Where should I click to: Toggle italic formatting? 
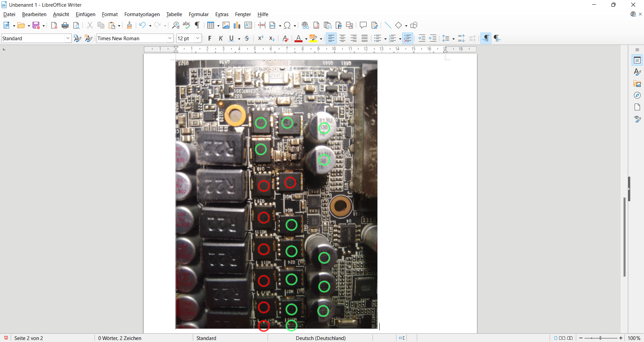221,38
